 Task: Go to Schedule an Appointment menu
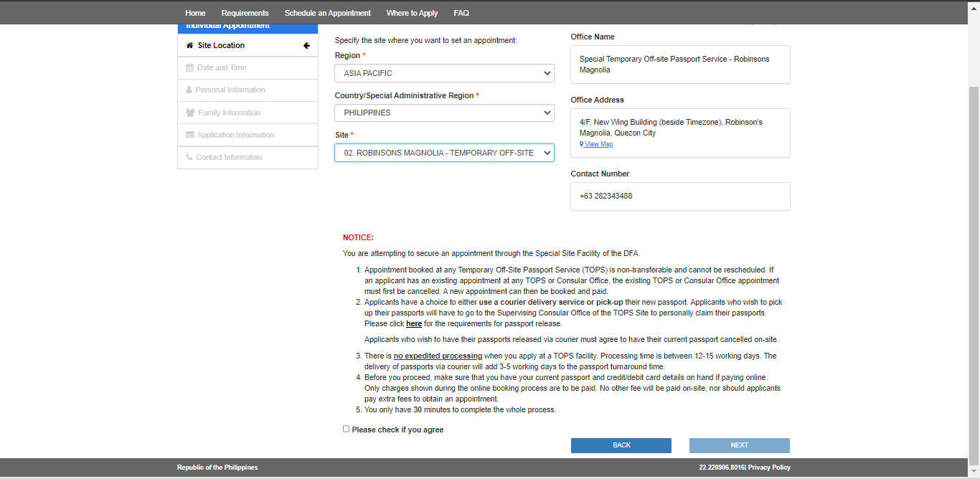click(x=327, y=13)
